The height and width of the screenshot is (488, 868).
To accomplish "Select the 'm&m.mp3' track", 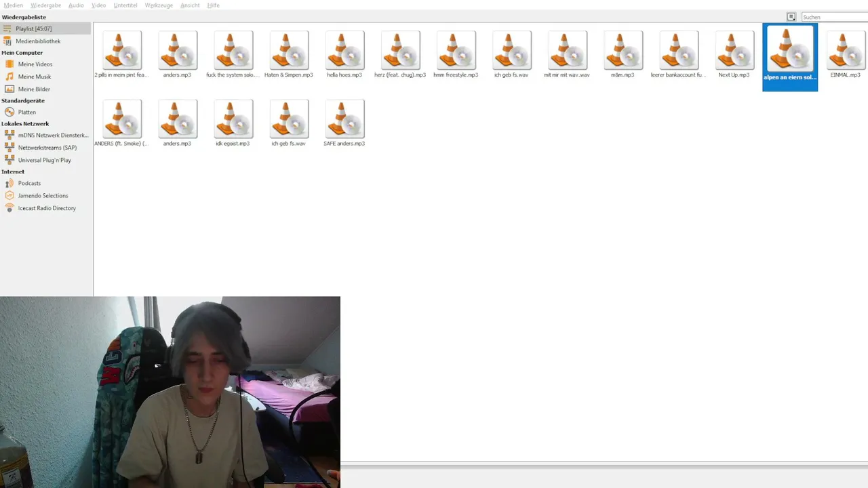I will (x=623, y=54).
